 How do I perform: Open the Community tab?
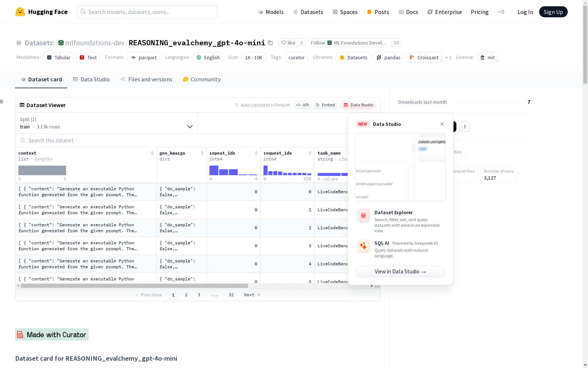click(x=202, y=79)
